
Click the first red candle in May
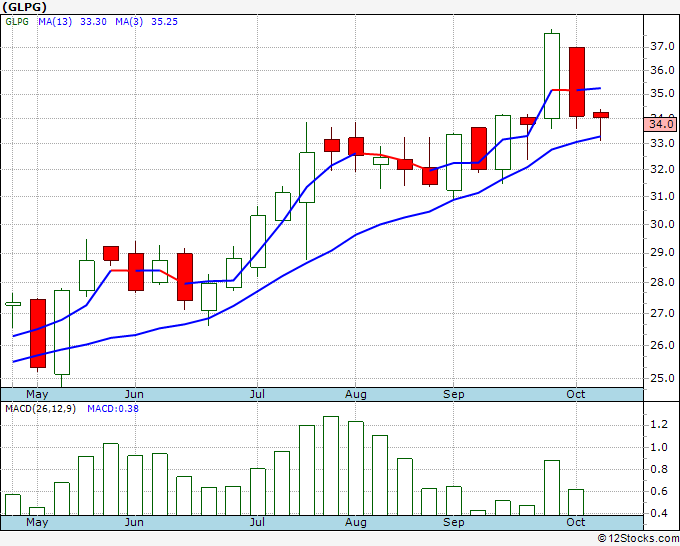(38, 333)
